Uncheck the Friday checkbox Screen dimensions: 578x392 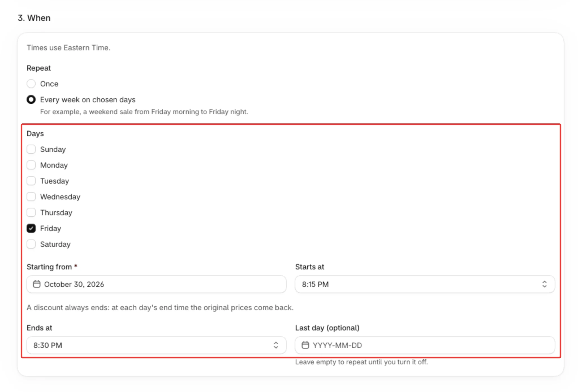(31, 228)
